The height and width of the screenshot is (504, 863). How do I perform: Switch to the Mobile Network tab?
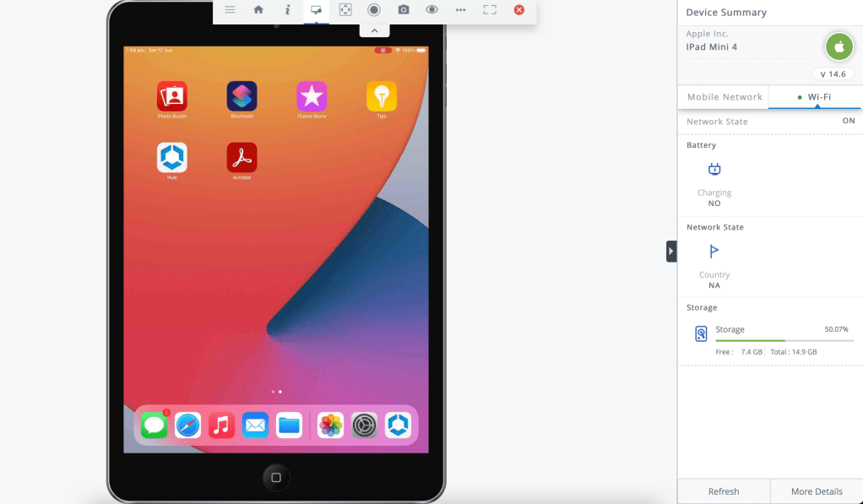tap(724, 97)
